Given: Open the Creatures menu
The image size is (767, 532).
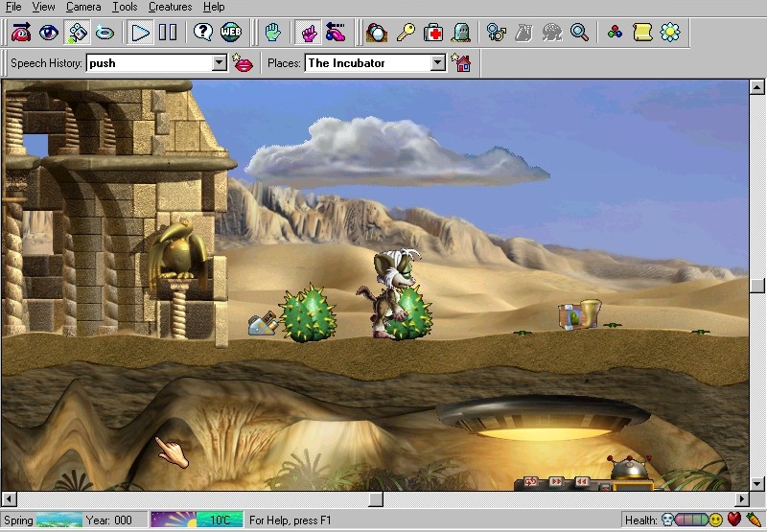Looking at the screenshot, I should (170, 7).
